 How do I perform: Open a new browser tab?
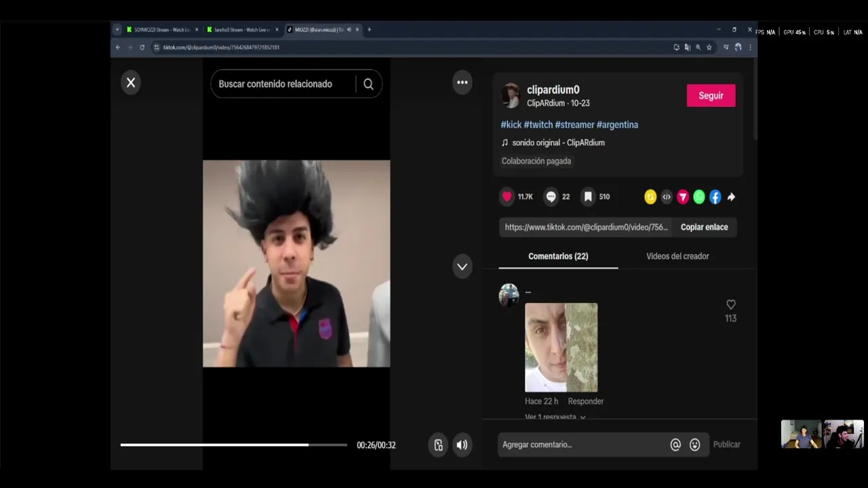pos(369,30)
